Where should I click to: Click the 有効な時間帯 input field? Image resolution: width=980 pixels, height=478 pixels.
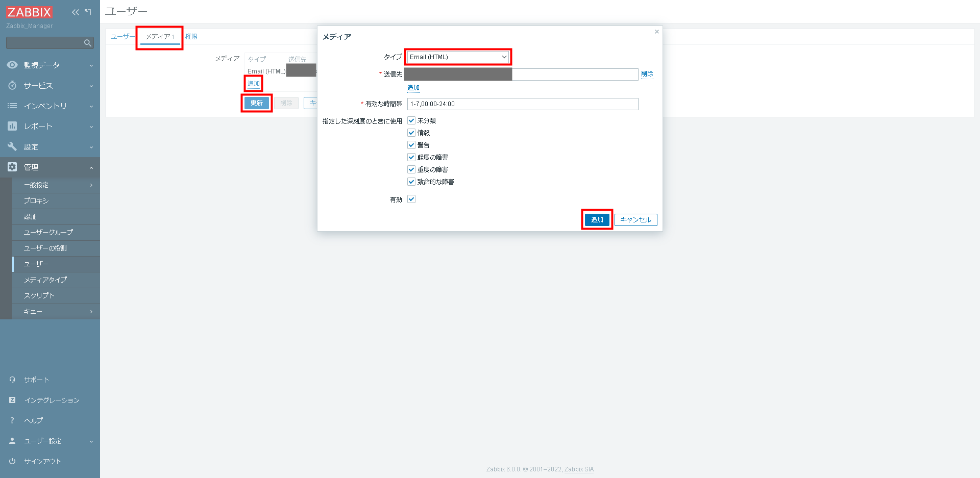(x=523, y=104)
